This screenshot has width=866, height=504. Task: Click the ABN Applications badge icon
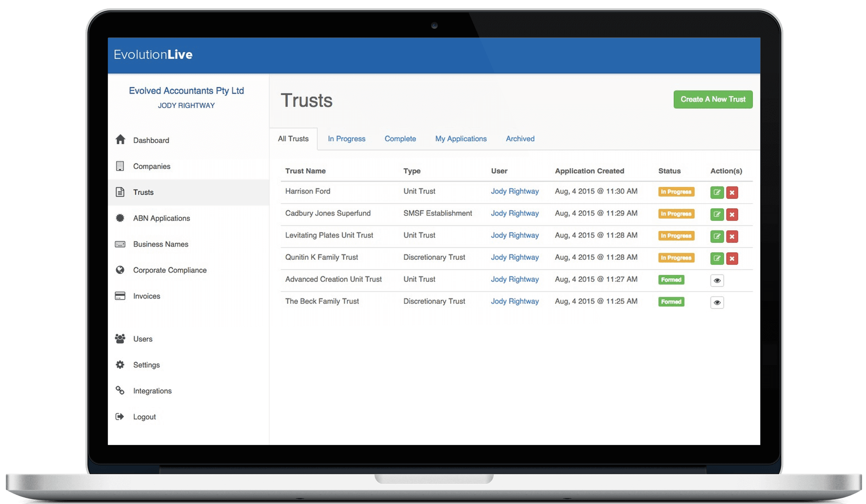pyautogui.click(x=120, y=218)
